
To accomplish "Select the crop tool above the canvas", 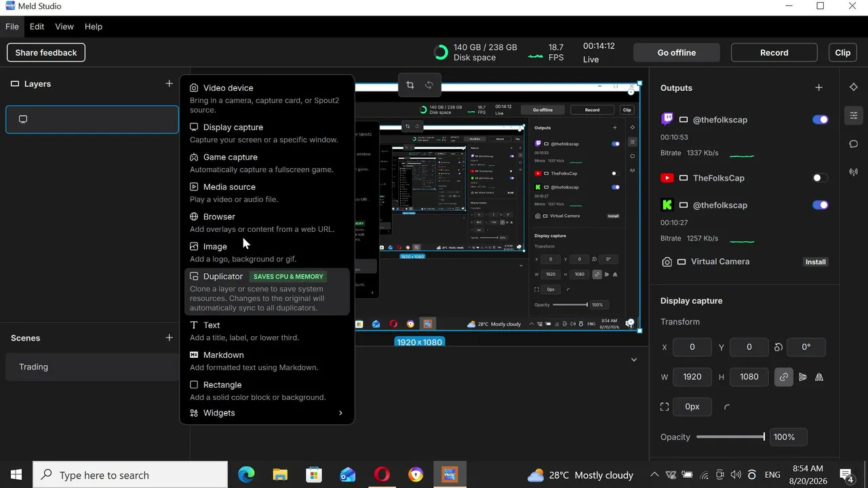I will click(410, 85).
